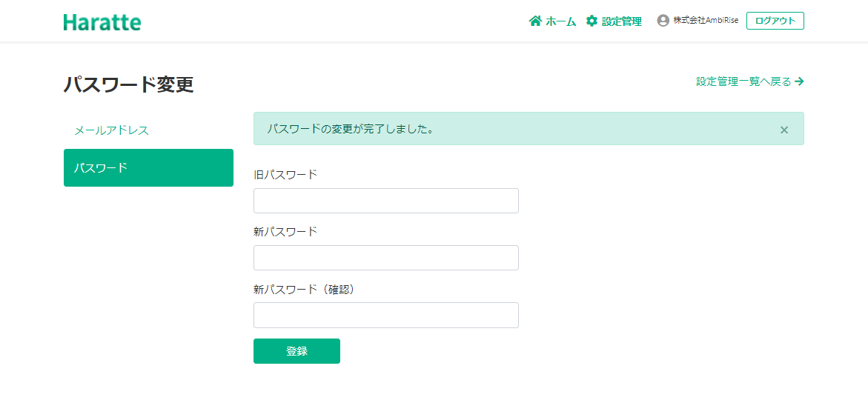868x420 pixels.
Task: Click the 新パスワード（確認） field label
Action: click(x=305, y=289)
